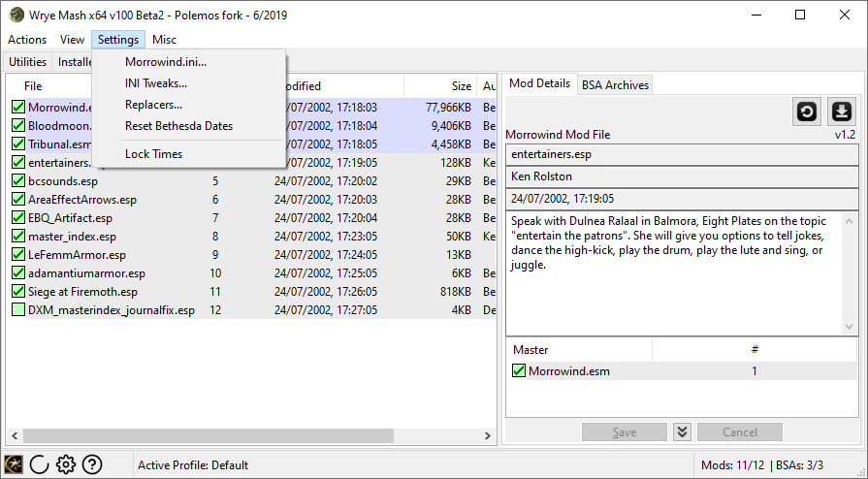Sort mod list by Size column header
The height and width of the screenshot is (479, 868).
coord(440,86)
